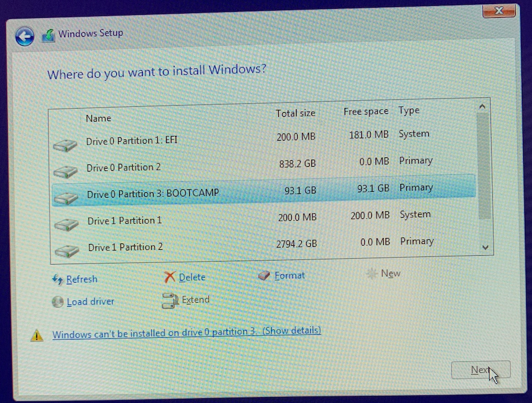Click the Total size column header
Image resolution: width=532 pixels, height=403 pixels.
[295, 113]
